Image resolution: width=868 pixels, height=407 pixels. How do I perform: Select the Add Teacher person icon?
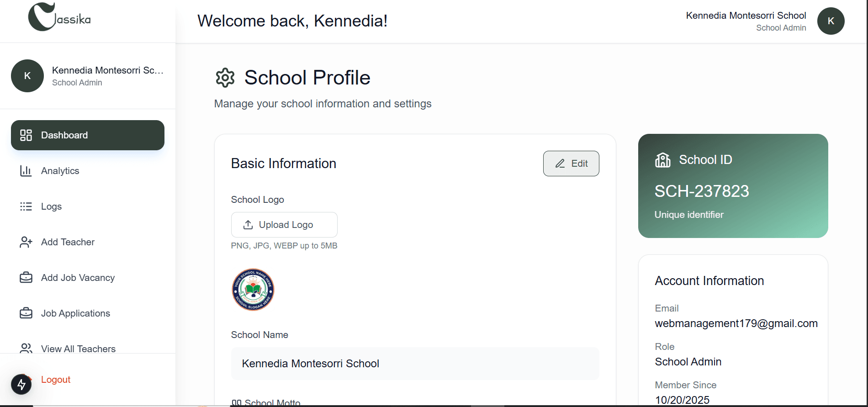pos(26,242)
